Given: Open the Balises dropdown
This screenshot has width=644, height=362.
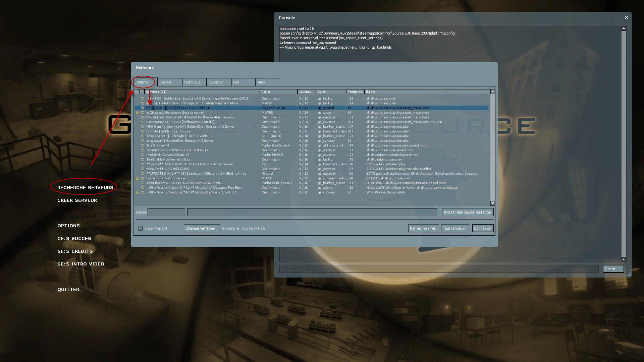Looking at the screenshot, I should (x=166, y=212).
